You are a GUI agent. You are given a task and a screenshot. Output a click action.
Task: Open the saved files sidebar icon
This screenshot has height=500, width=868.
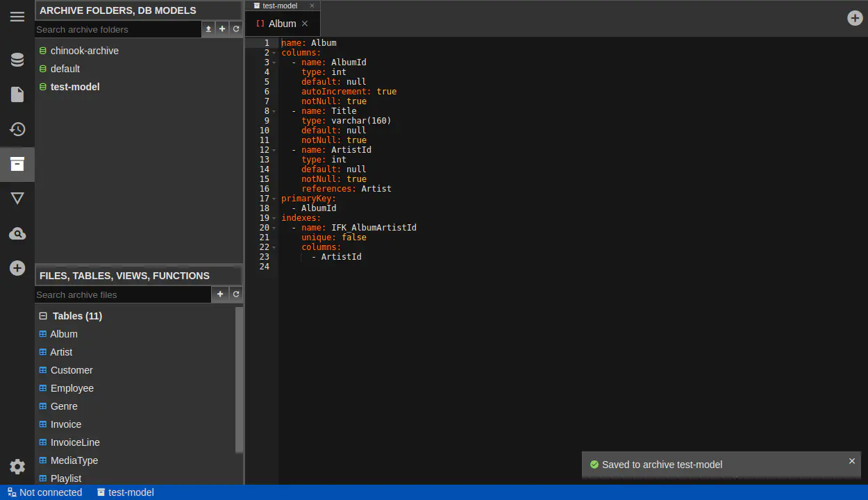(17, 94)
